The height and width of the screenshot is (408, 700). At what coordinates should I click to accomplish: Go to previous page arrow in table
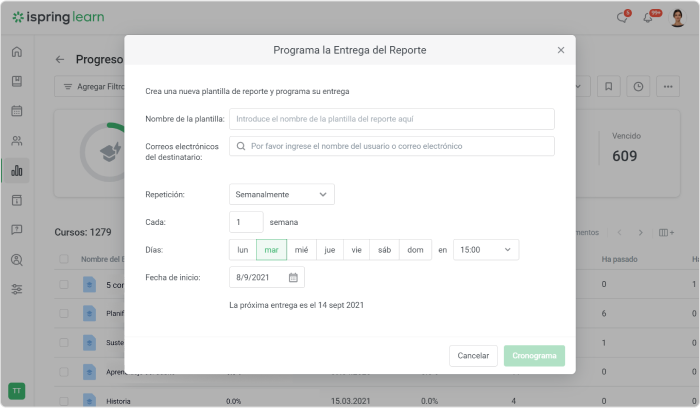pyautogui.click(x=619, y=233)
